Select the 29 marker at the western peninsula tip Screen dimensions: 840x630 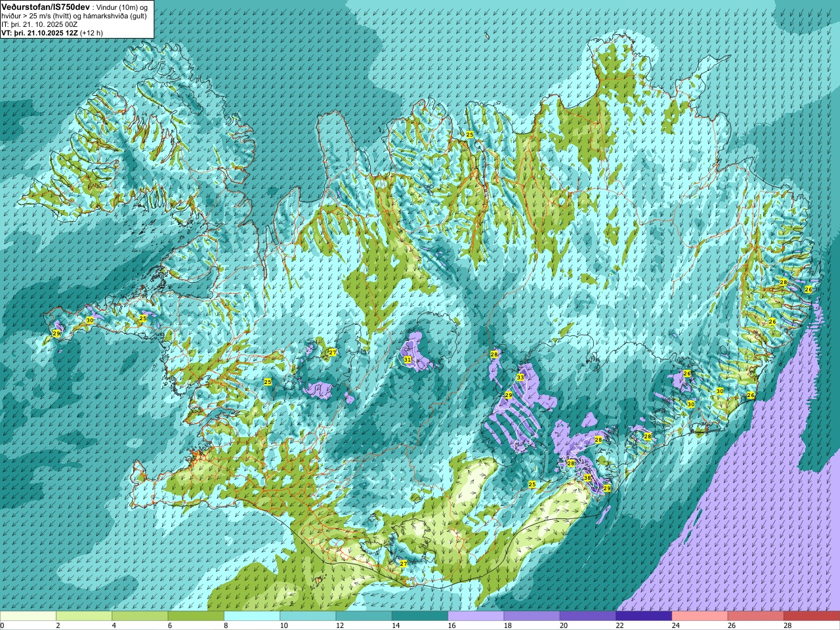point(56,334)
